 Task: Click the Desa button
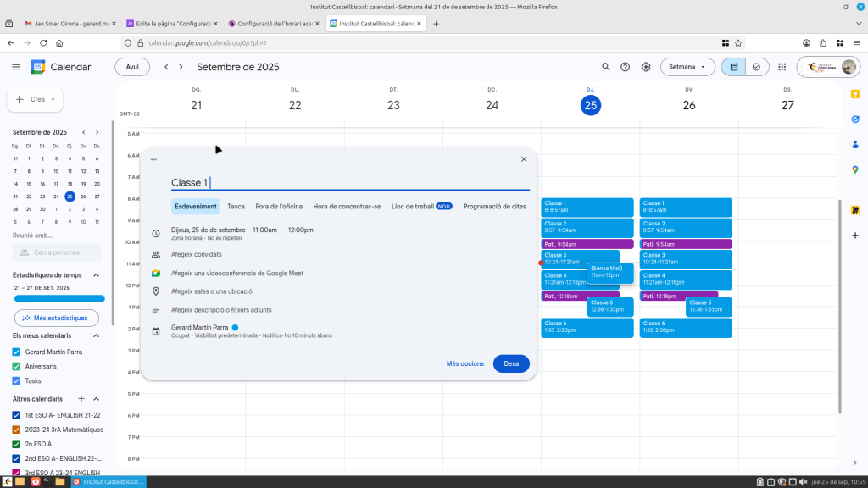click(x=511, y=363)
